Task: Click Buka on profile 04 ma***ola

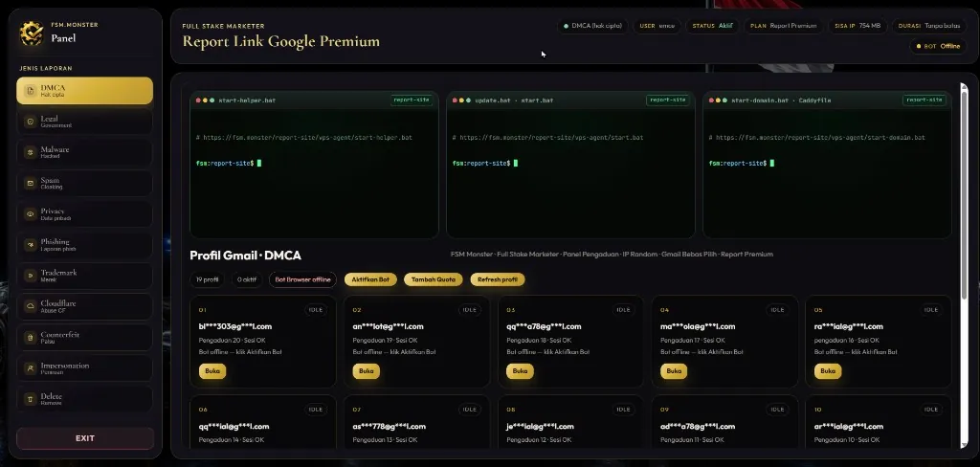Action: (x=674, y=370)
